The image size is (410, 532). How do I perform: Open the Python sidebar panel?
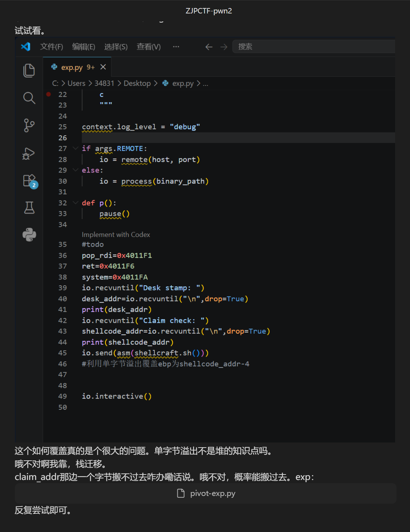pyautogui.click(x=29, y=235)
